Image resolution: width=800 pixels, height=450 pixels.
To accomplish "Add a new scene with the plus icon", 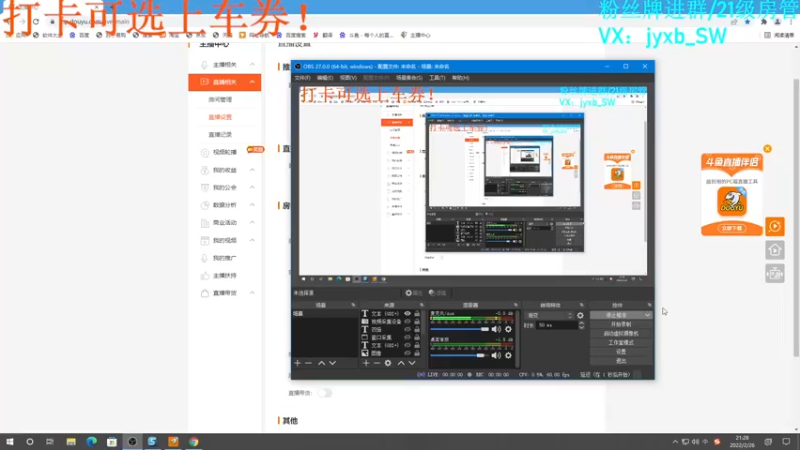I will [x=297, y=363].
